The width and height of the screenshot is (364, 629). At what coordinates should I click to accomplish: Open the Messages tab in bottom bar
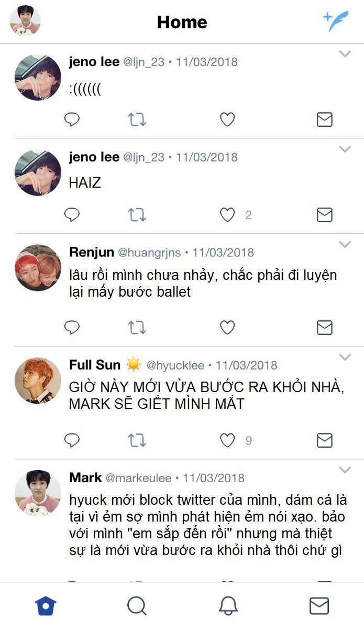tap(319, 606)
